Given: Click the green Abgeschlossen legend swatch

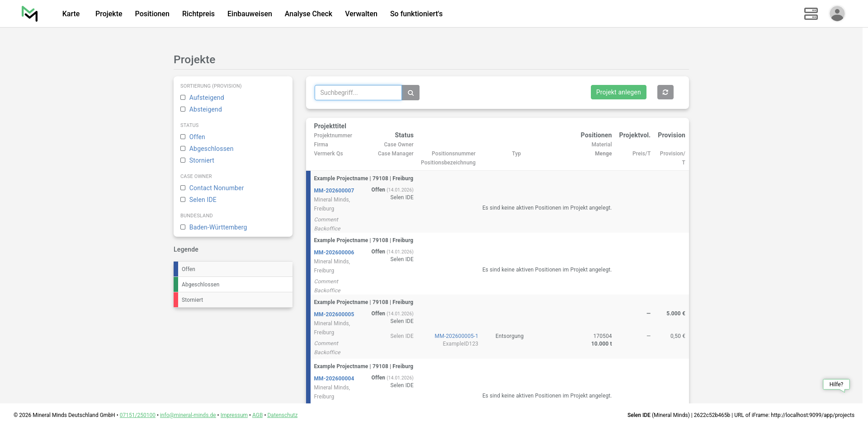Looking at the screenshot, I should pos(176,285).
